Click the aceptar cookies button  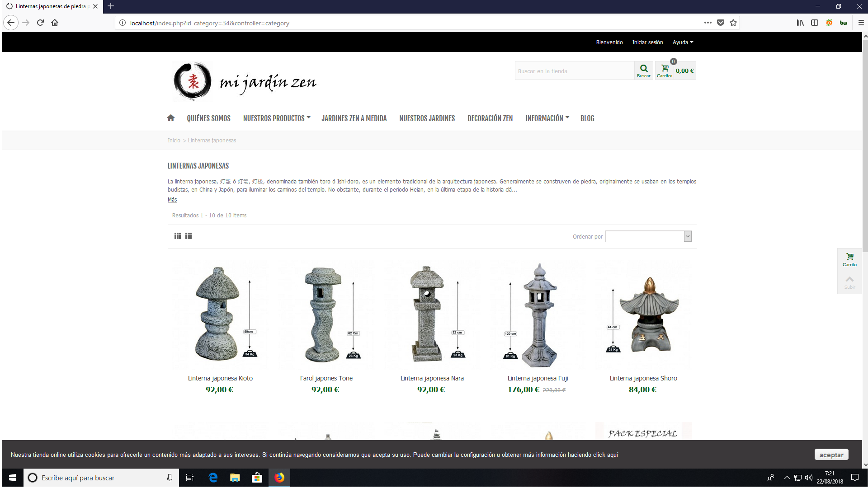[x=831, y=455]
